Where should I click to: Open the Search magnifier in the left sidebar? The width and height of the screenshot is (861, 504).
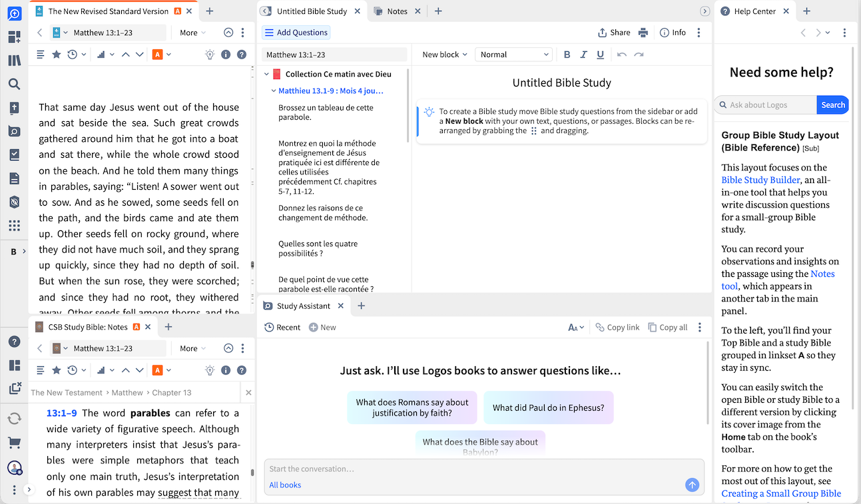point(14,84)
